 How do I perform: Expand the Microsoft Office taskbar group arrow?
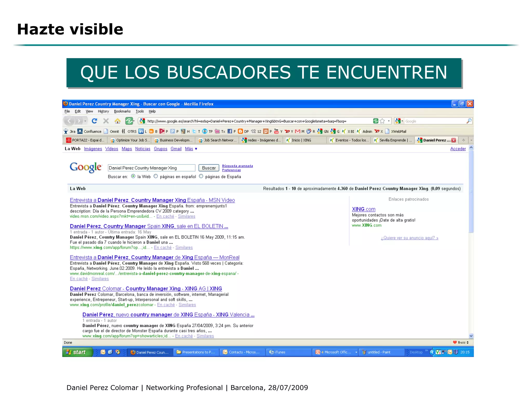(x=356, y=352)
